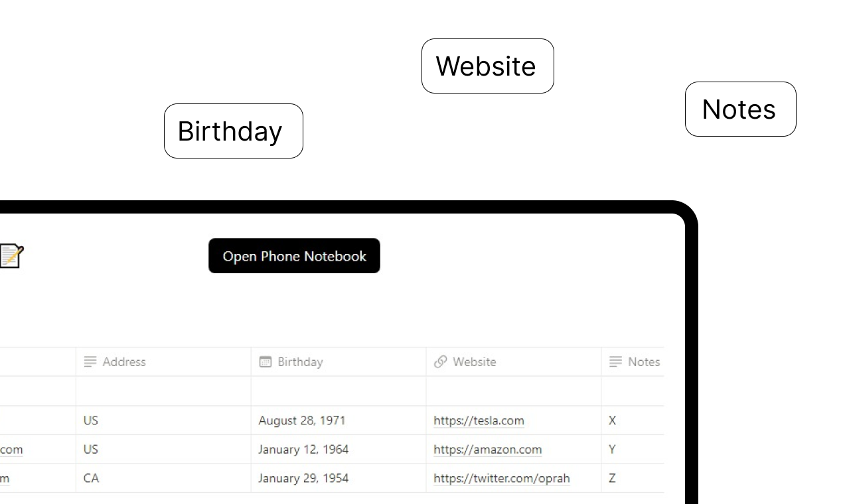Click the CA address cell
This screenshot has height=504, width=843.
pos(163,478)
